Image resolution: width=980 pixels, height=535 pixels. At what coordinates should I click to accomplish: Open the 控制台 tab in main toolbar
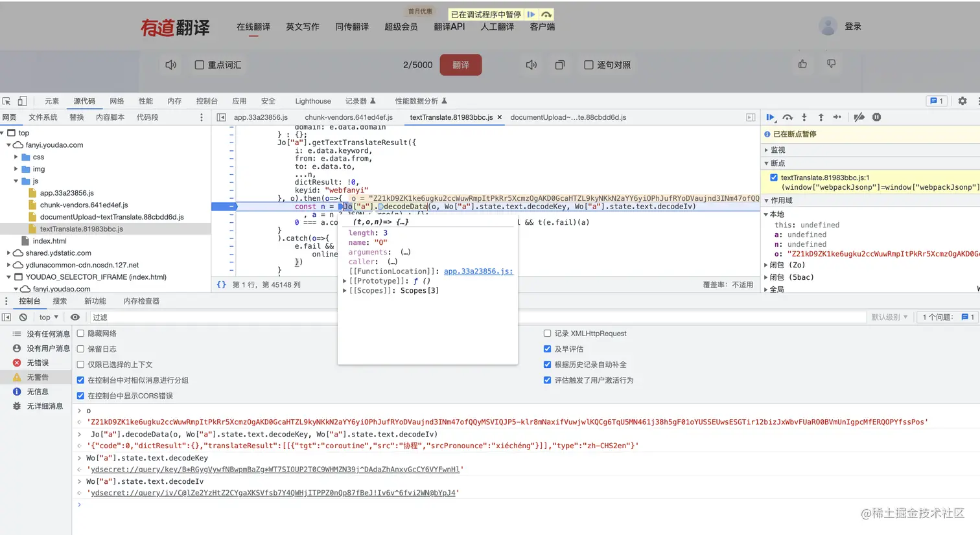pos(207,101)
